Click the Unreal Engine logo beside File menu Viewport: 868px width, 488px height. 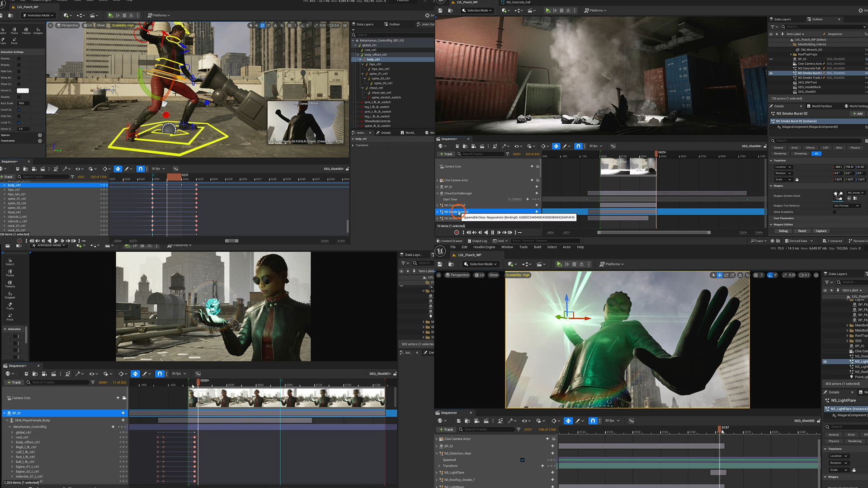[x=440, y=251]
